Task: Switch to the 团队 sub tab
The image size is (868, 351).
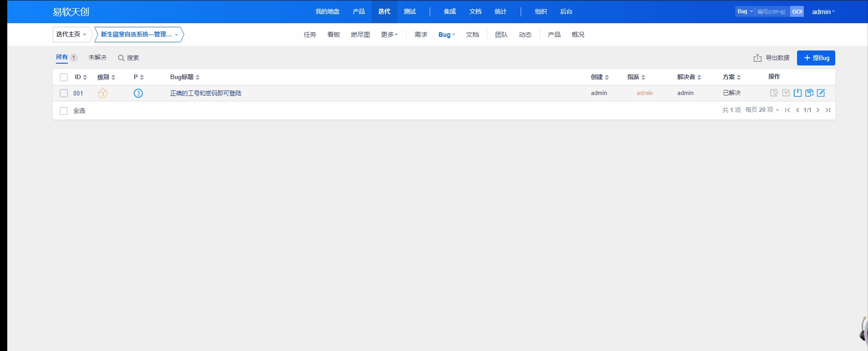Action: pyautogui.click(x=501, y=35)
